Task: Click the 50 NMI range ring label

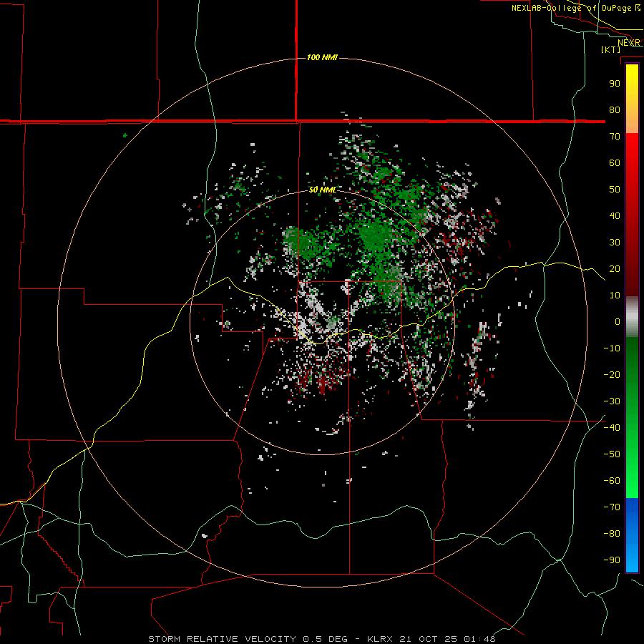Action: [x=323, y=190]
